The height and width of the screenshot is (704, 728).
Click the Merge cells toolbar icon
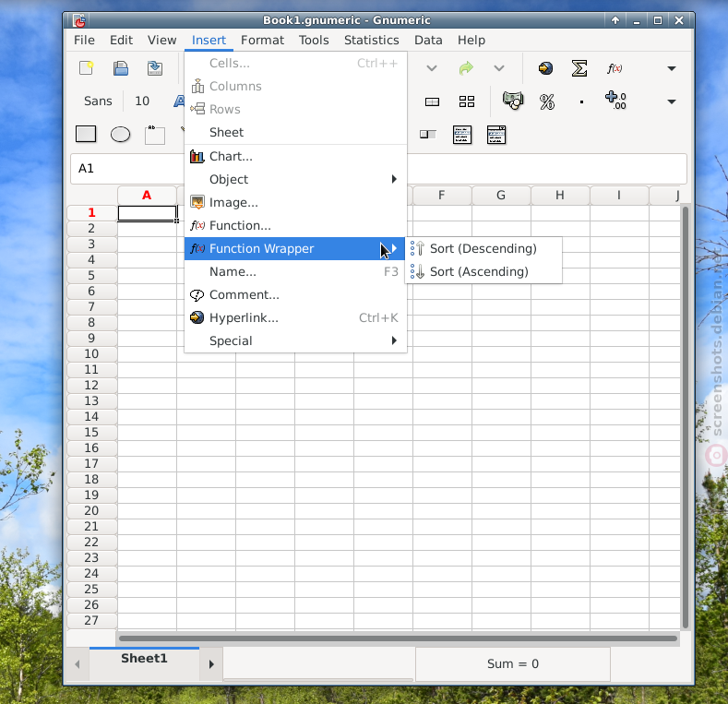pyautogui.click(x=432, y=101)
